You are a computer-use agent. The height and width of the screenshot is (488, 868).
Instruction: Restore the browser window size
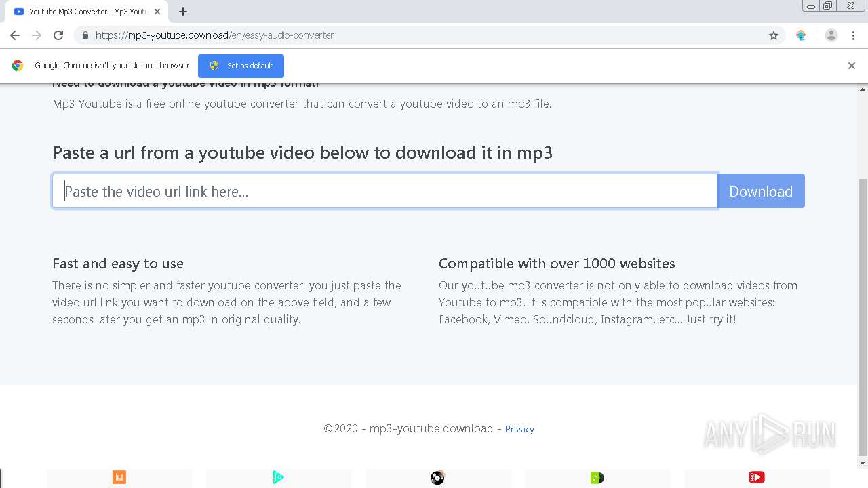click(828, 5)
